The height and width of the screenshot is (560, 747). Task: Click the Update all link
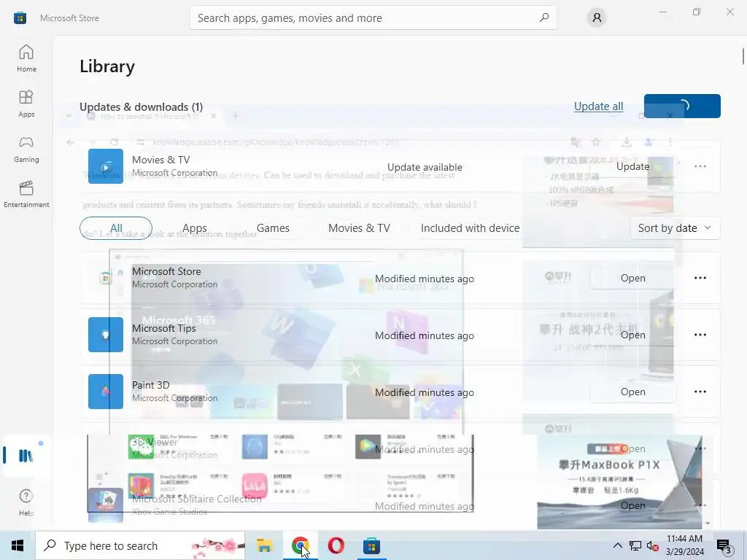point(598,106)
